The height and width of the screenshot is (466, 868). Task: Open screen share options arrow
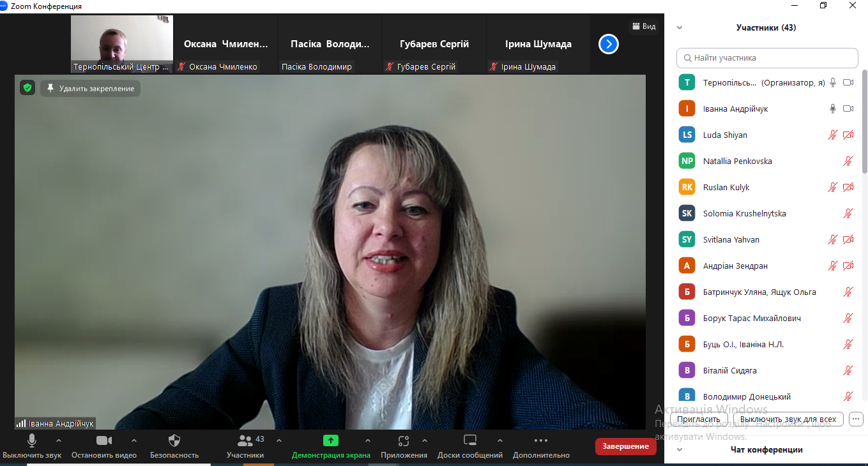point(367,440)
